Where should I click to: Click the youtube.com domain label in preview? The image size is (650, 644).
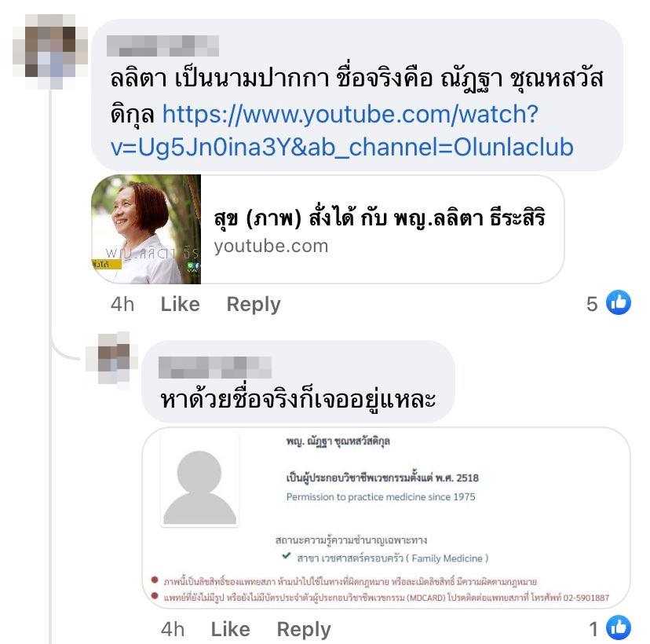pos(271,247)
